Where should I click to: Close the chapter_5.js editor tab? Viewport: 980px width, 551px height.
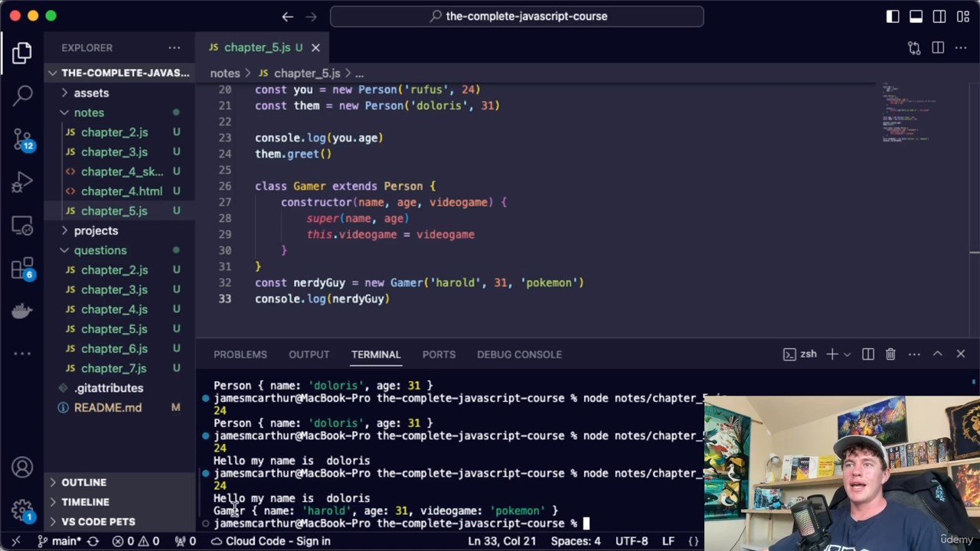315,47
